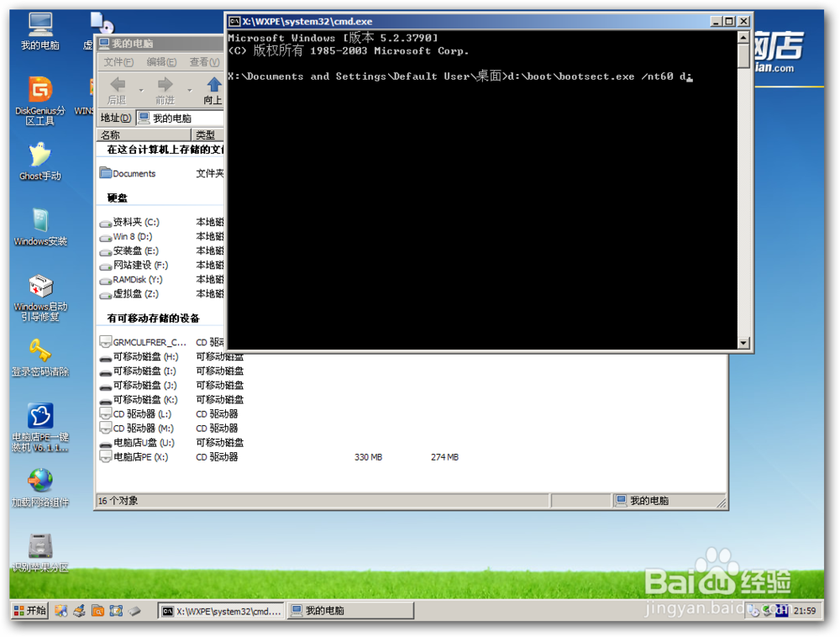Viewport: 840px width, 637px height.
Task: Sort by 名称 column header
Action: (x=144, y=135)
